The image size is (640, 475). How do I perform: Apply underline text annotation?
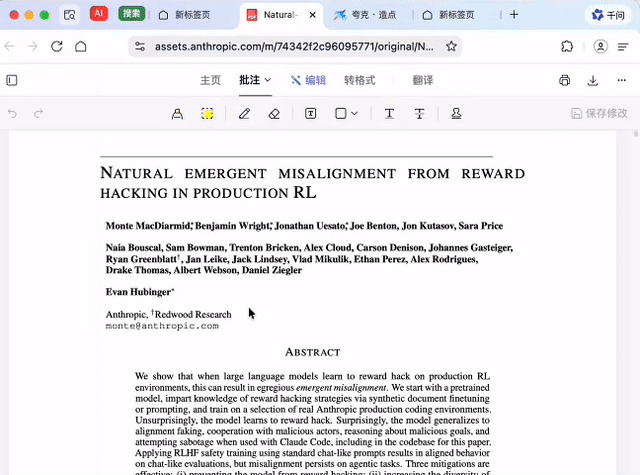coord(389,114)
